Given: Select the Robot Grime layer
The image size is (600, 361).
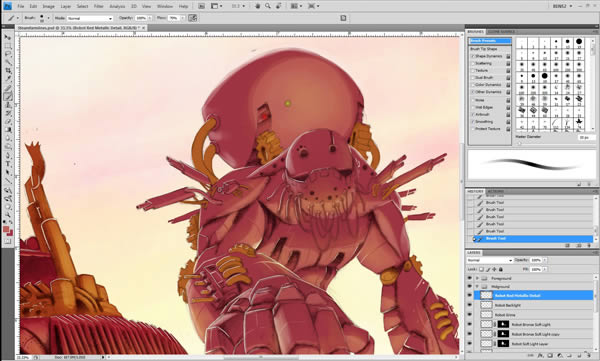Looking at the screenshot, I should click(x=534, y=315).
